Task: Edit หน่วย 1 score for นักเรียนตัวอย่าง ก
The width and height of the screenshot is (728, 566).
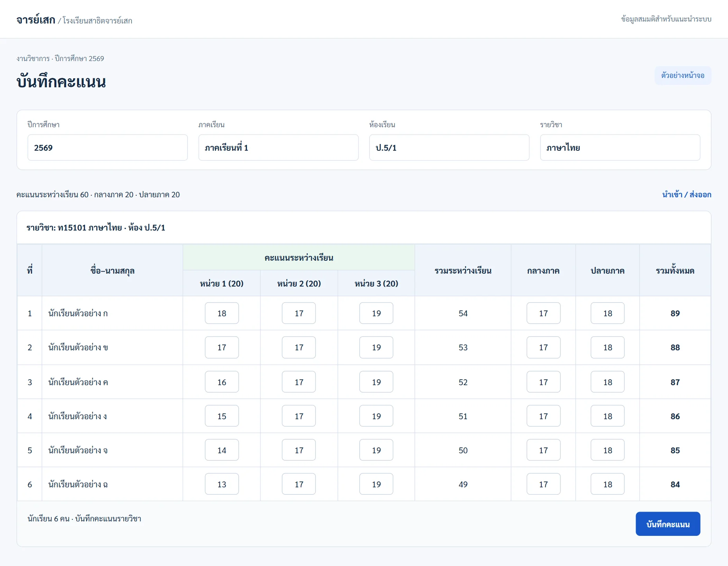Action: (222, 313)
